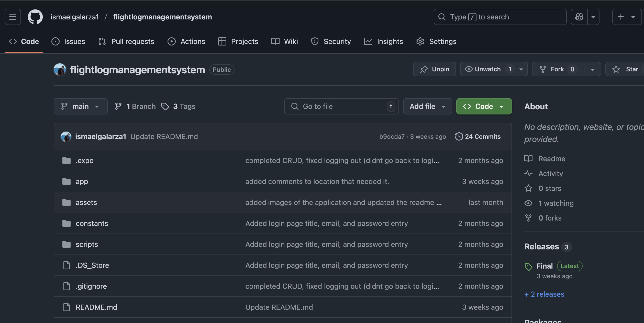Open 'added comments to location' commit message
Viewport: 644px width, 323px height.
pyautogui.click(x=317, y=181)
